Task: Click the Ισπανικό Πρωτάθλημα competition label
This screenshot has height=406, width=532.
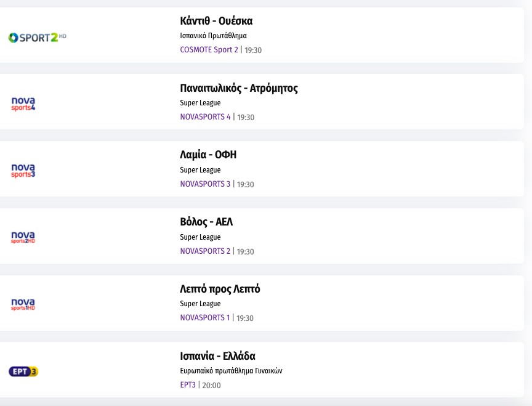Action: [213, 36]
